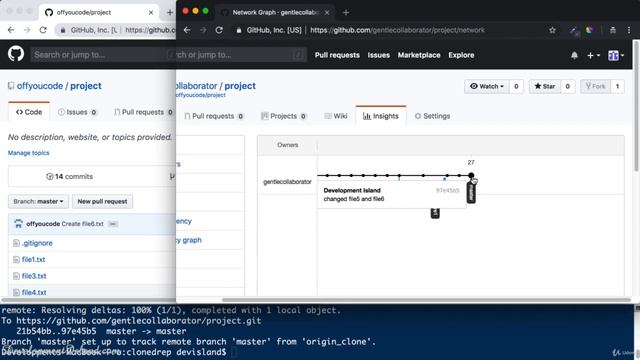Open the Pull requests repository tab in the front window
Viewport: 640px width, 360px height.
tap(213, 116)
